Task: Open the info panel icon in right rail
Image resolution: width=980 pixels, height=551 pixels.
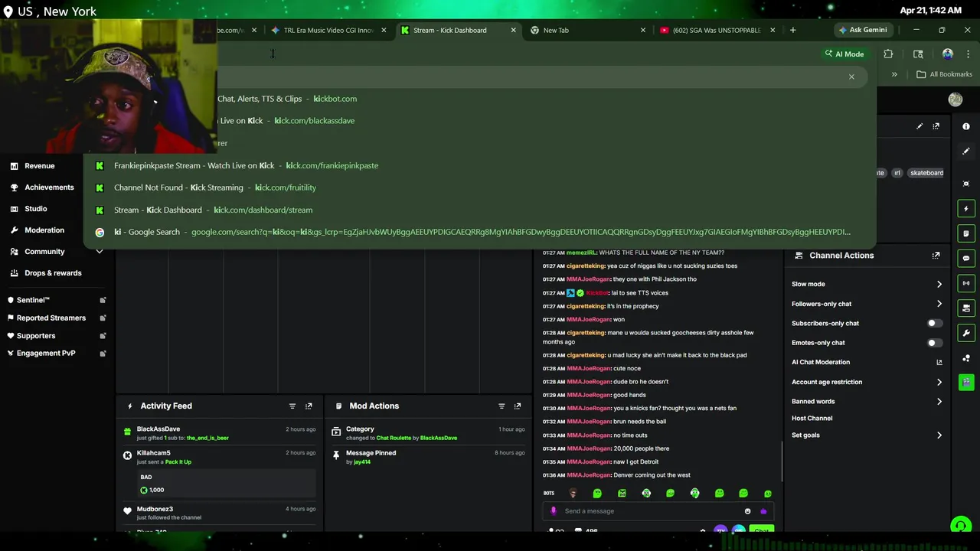Action: click(x=966, y=126)
